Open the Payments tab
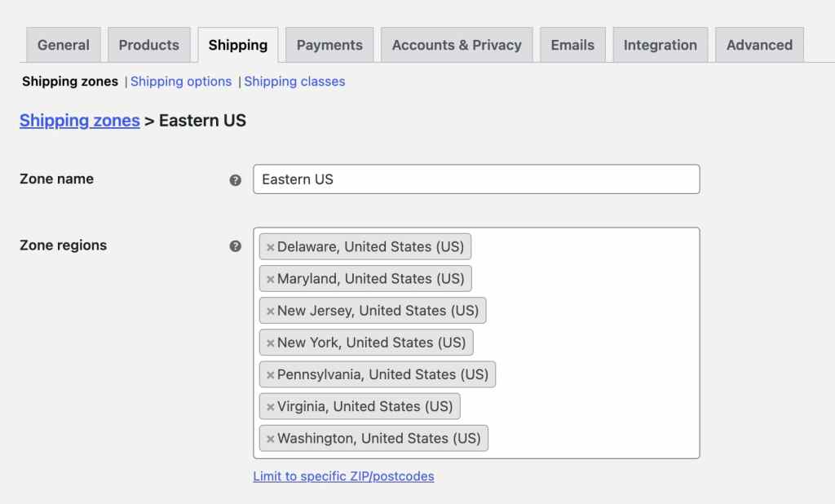The width and height of the screenshot is (835, 504). tap(329, 45)
